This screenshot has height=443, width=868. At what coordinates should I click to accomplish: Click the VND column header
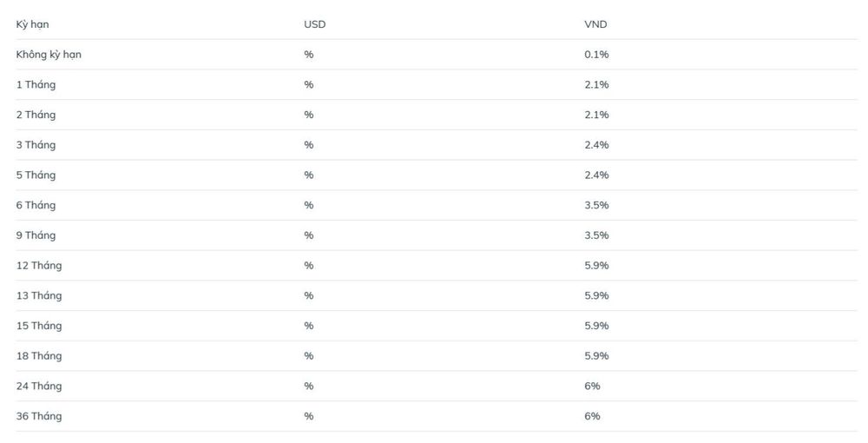click(x=595, y=24)
